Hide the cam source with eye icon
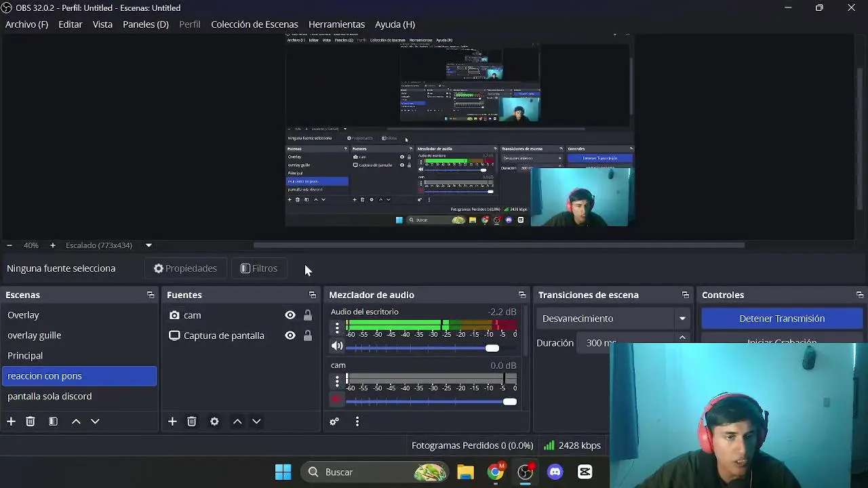Image resolution: width=868 pixels, height=488 pixels. tap(290, 315)
